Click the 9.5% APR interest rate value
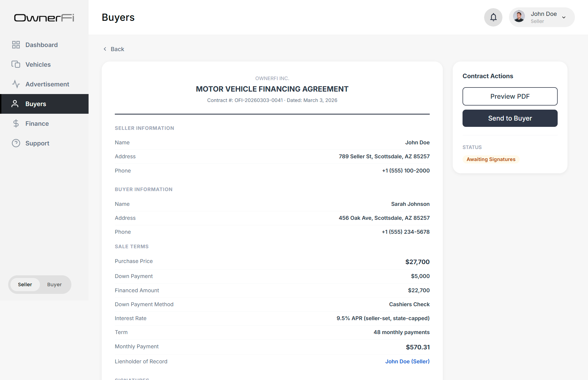Viewport: 588px width, 380px height. pos(383,318)
